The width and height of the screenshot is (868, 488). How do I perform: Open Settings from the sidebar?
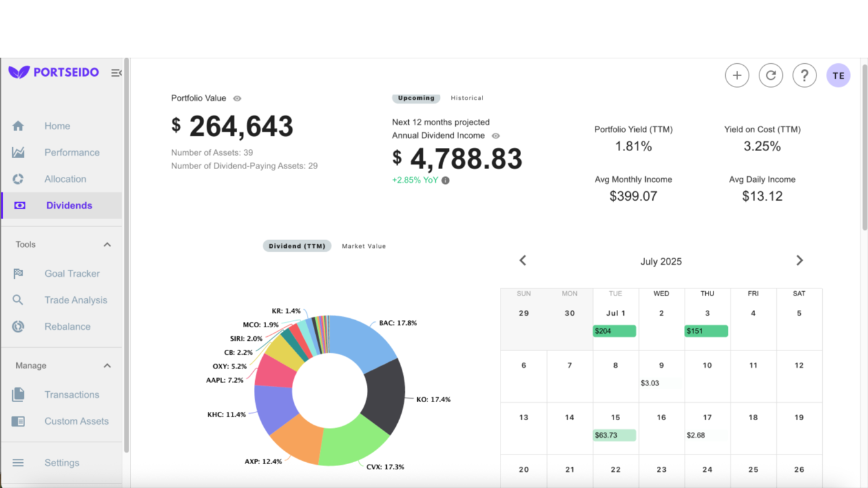pos(61,462)
